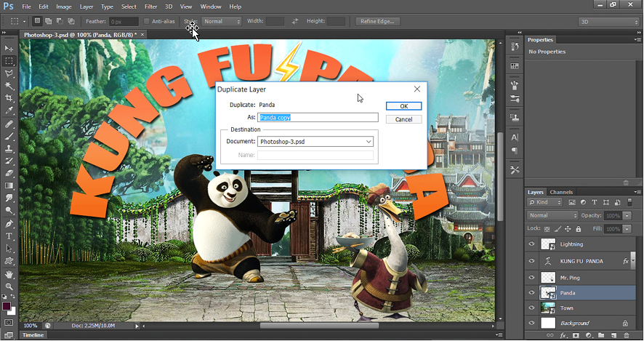
Task: Choose Add to selection mode in options bar
Action: (x=49, y=21)
